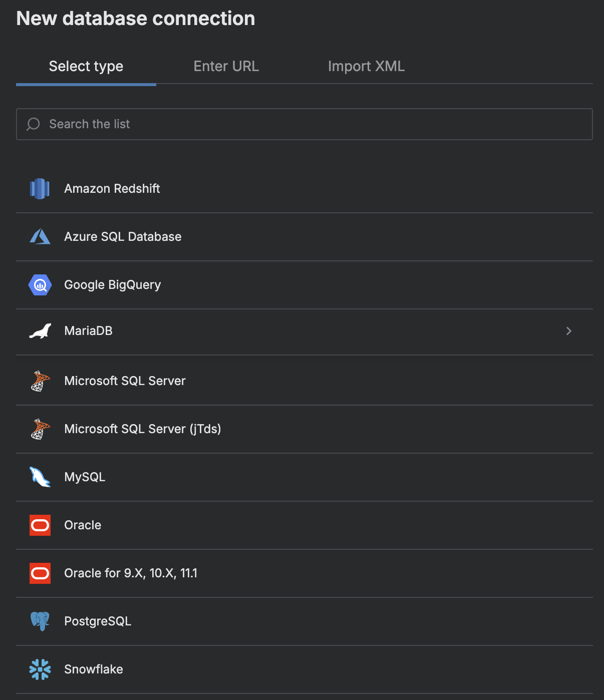604x700 pixels.
Task: Click the search magnifier icon
Action: pyautogui.click(x=33, y=124)
